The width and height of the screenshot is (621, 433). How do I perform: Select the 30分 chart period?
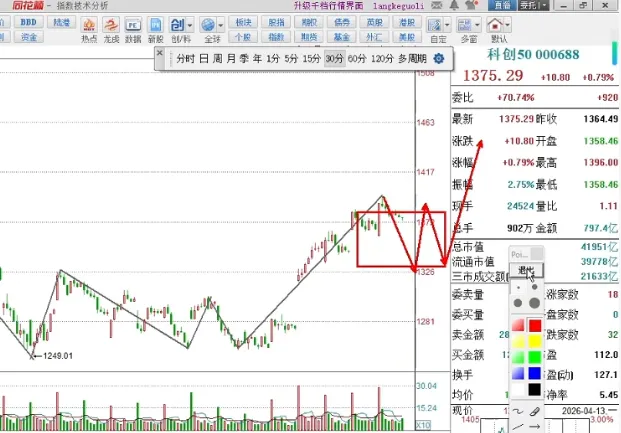pos(334,59)
